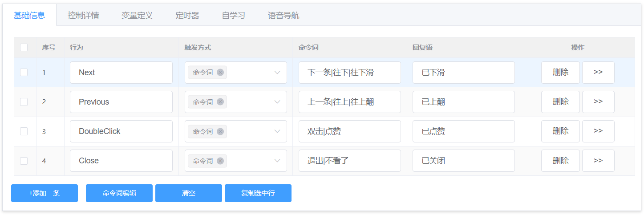Image resolution: width=644 pixels, height=215 pixels.
Task: Toggle the select-all checkbox in header
Action: pos(24,48)
